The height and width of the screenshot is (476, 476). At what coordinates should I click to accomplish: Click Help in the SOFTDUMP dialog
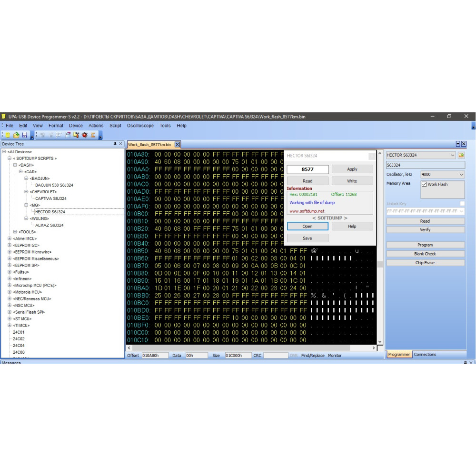tap(352, 227)
